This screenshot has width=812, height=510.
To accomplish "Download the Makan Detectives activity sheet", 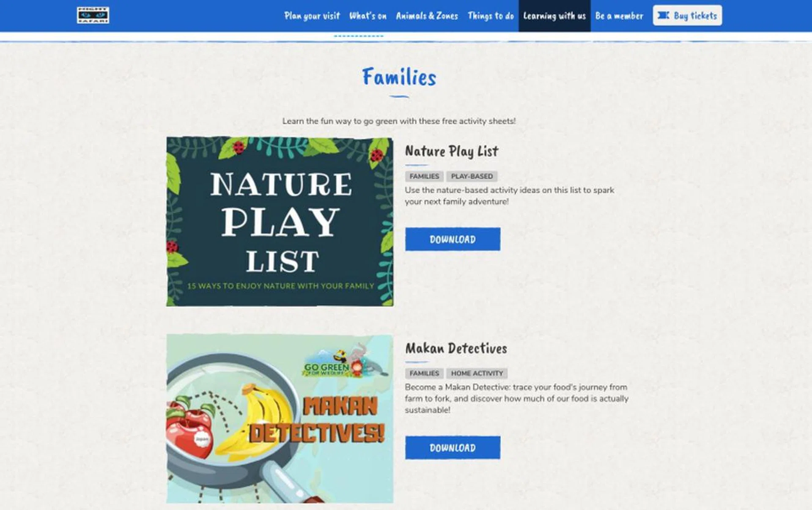I will (452, 447).
